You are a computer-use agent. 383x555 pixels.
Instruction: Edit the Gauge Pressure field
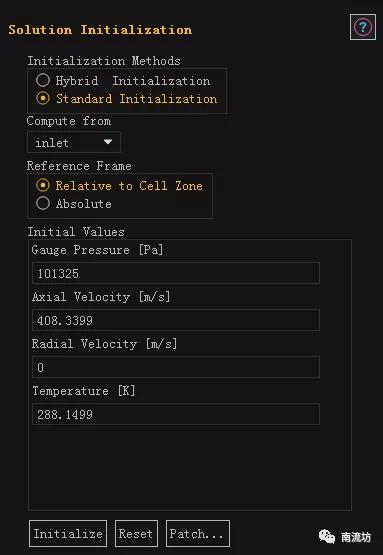176,273
